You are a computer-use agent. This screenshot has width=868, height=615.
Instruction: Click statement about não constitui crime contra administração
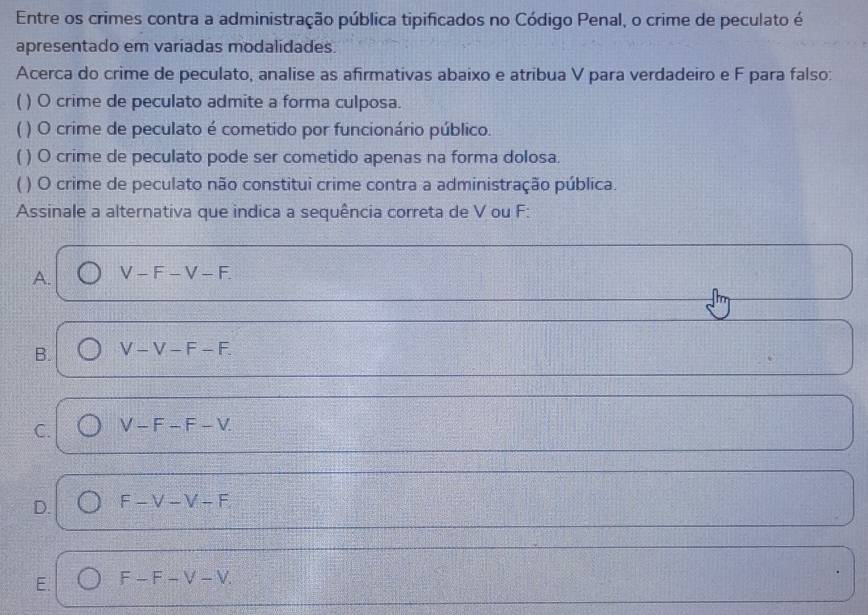[316, 184]
